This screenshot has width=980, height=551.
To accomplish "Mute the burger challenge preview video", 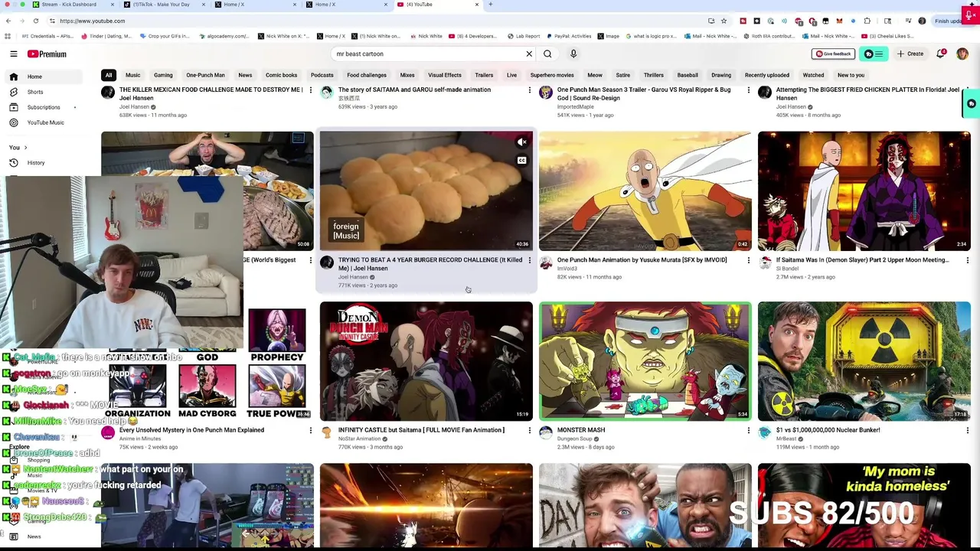I will [521, 142].
